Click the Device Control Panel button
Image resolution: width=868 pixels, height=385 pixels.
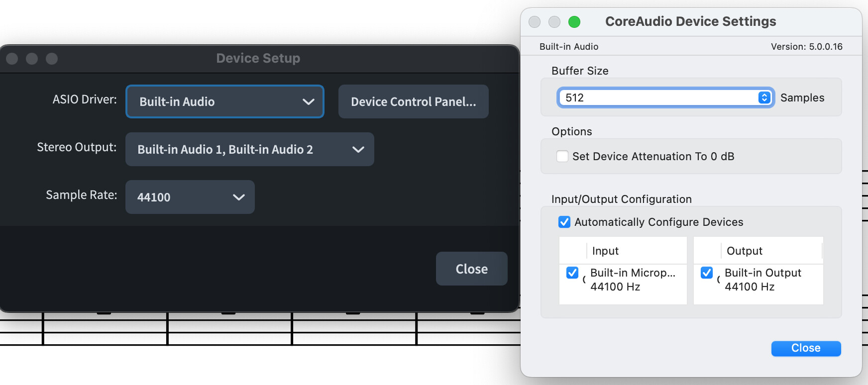click(x=413, y=101)
